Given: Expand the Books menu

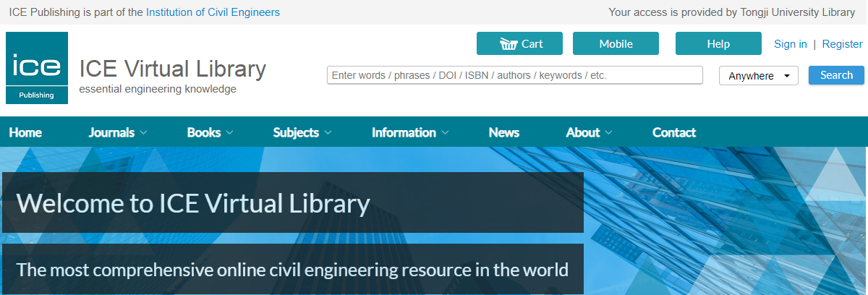Looking at the screenshot, I should click(x=210, y=132).
